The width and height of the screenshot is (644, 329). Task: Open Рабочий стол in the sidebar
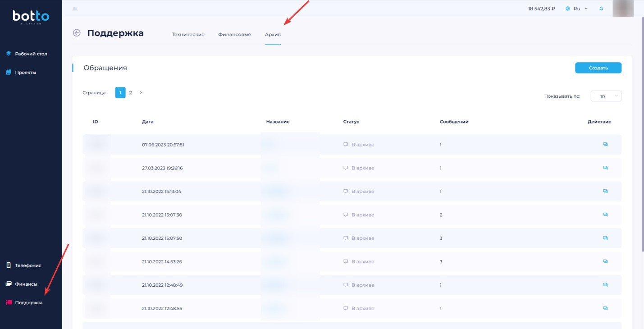[x=31, y=54]
